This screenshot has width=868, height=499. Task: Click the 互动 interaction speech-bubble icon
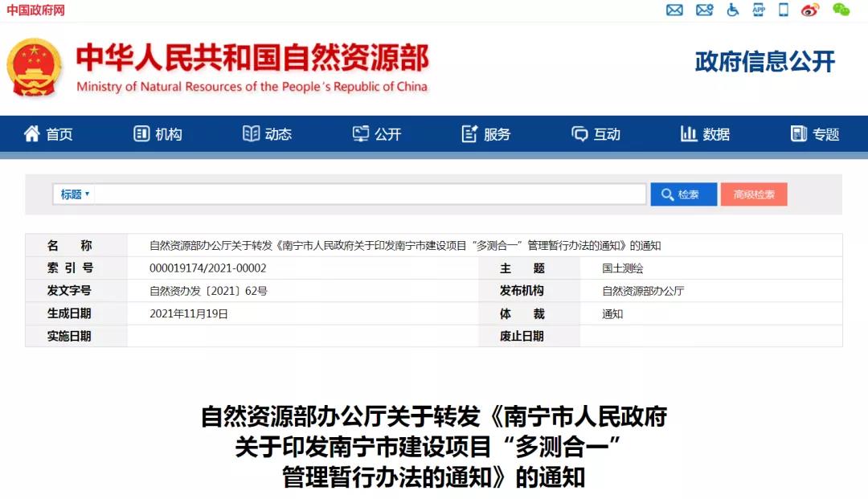tap(578, 134)
